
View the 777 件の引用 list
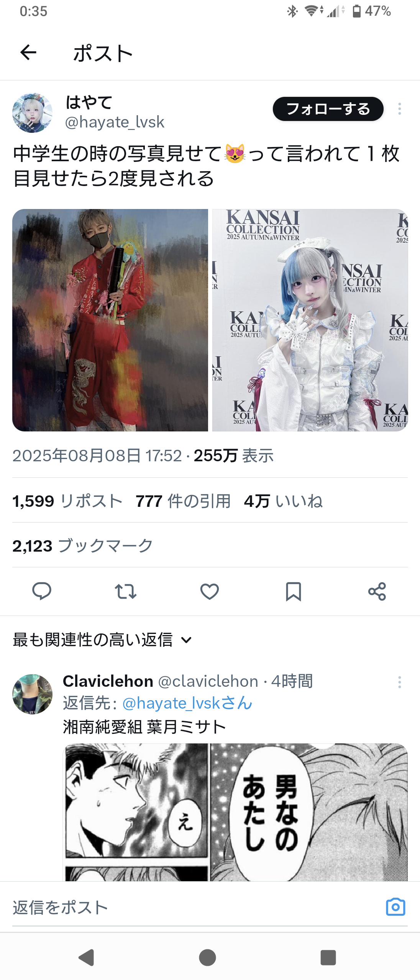click(x=183, y=501)
